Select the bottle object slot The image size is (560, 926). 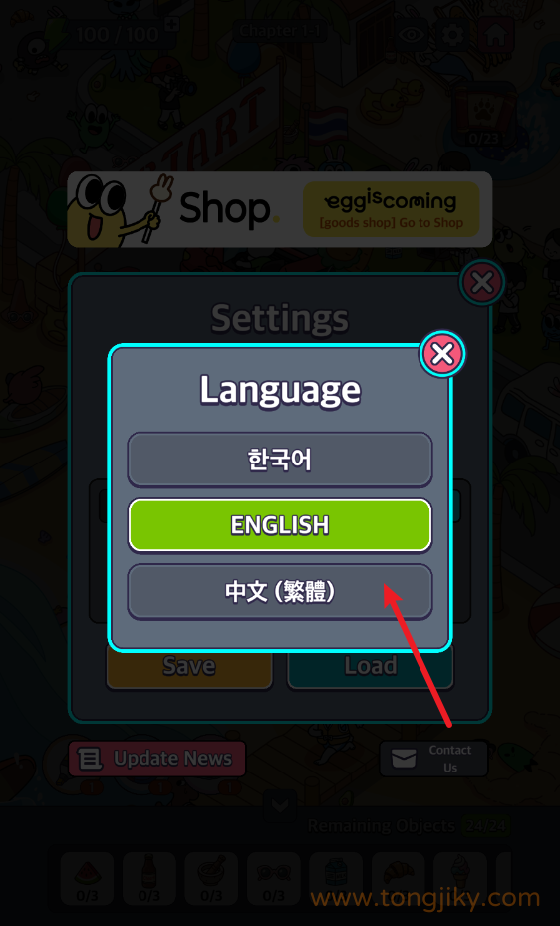(x=149, y=879)
